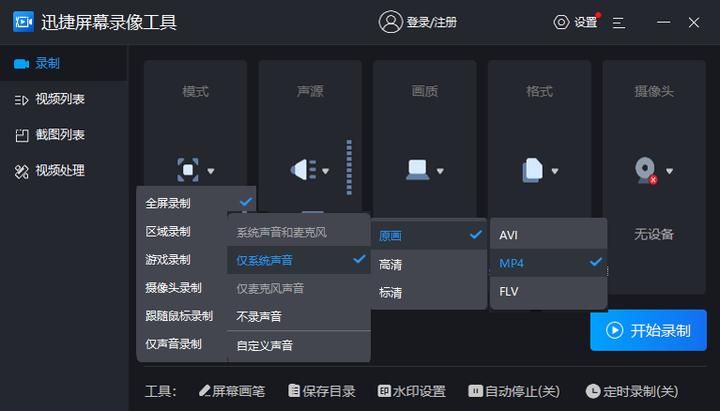The image size is (720, 411).
Task: Click the audio volume level meter
Action: click(349, 168)
